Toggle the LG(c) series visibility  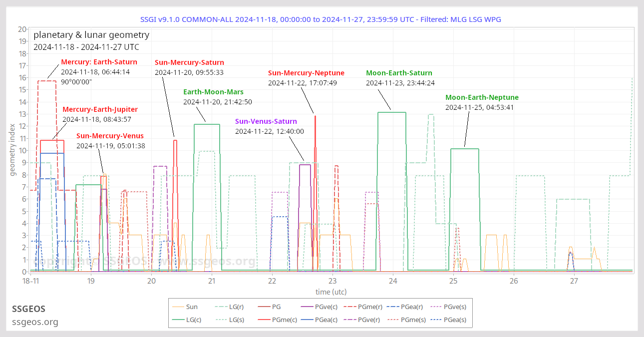(x=194, y=320)
